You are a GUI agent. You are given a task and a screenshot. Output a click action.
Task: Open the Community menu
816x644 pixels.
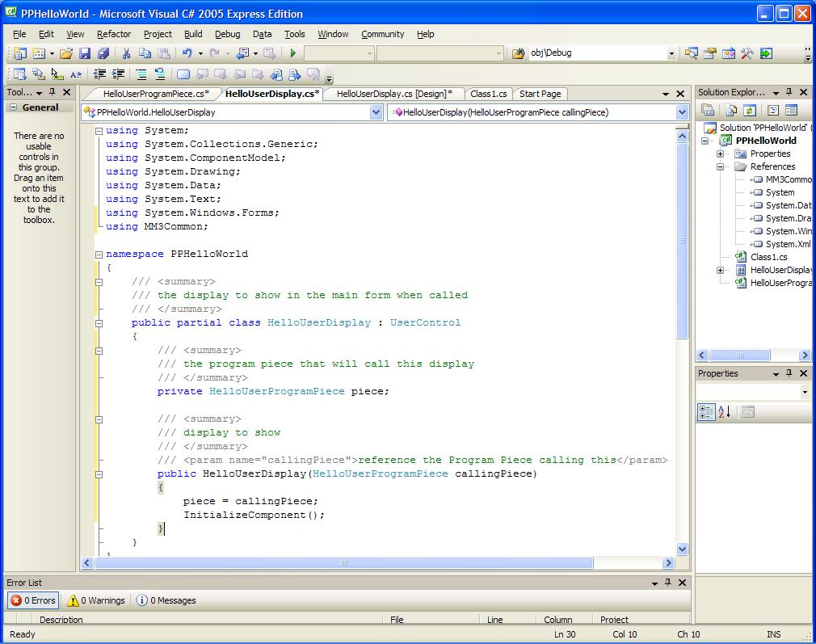[382, 34]
